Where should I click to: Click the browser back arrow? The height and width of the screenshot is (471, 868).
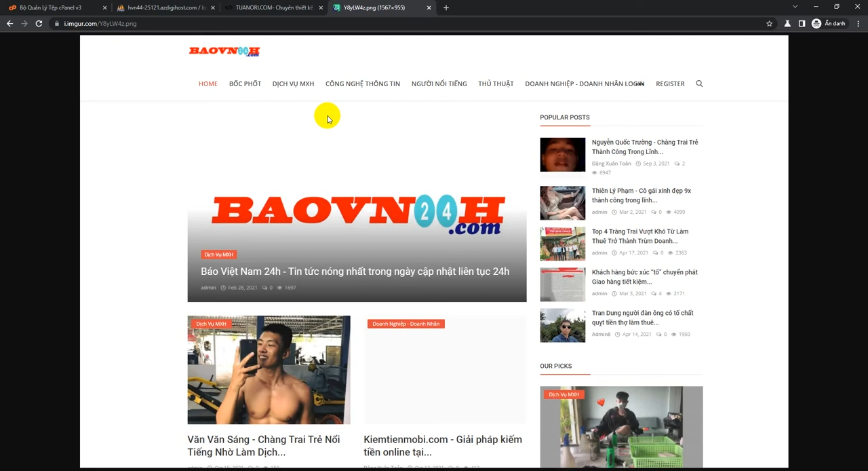pos(9,23)
